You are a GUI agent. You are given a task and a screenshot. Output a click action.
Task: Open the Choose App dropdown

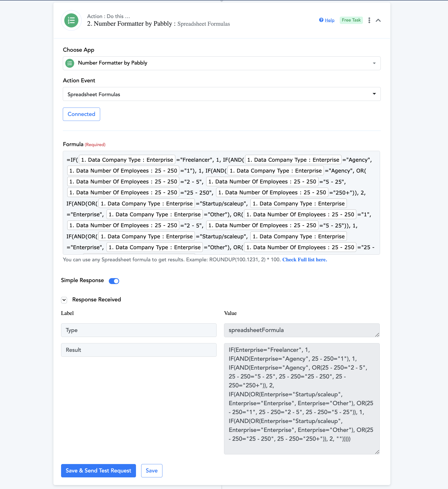[x=222, y=63]
